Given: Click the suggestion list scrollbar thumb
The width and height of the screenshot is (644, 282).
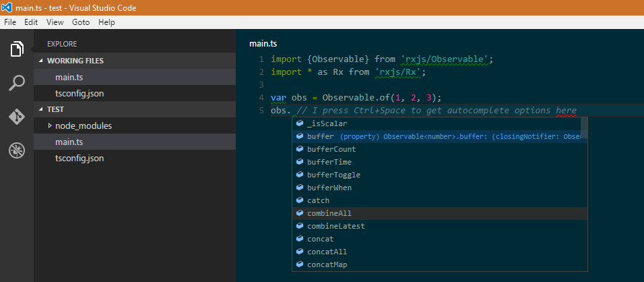Looking at the screenshot, I should (x=584, y=128).
